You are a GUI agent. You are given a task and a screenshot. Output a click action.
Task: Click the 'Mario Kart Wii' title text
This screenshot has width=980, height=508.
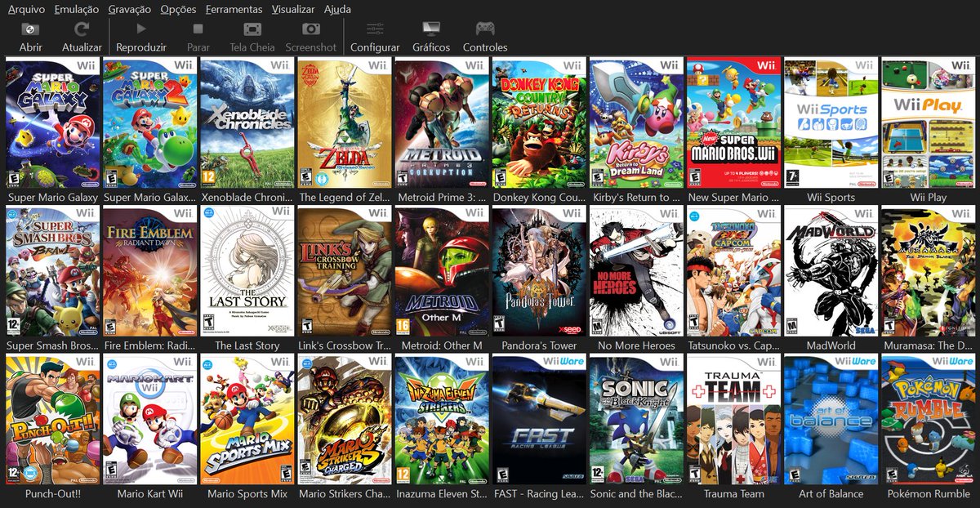149,494
